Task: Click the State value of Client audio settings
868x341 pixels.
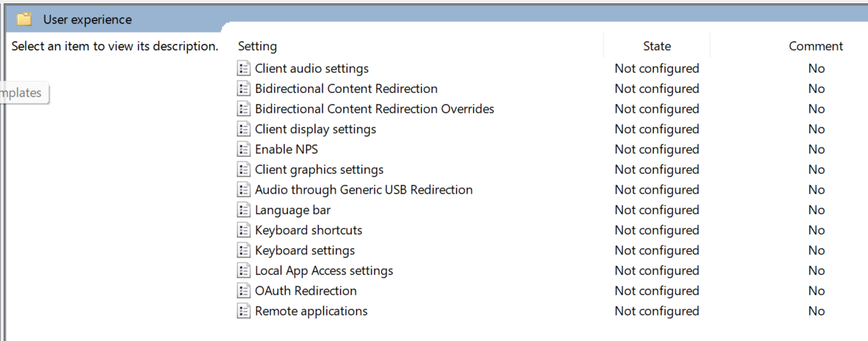Action: 657,69
